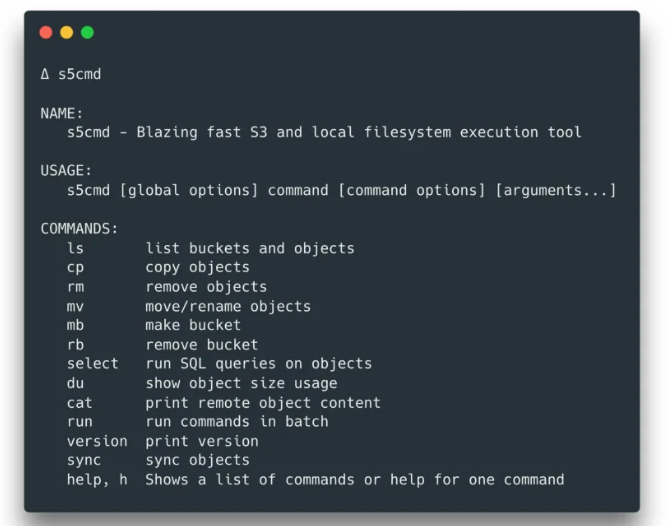Click the COMMANDS: section heading

79,229
